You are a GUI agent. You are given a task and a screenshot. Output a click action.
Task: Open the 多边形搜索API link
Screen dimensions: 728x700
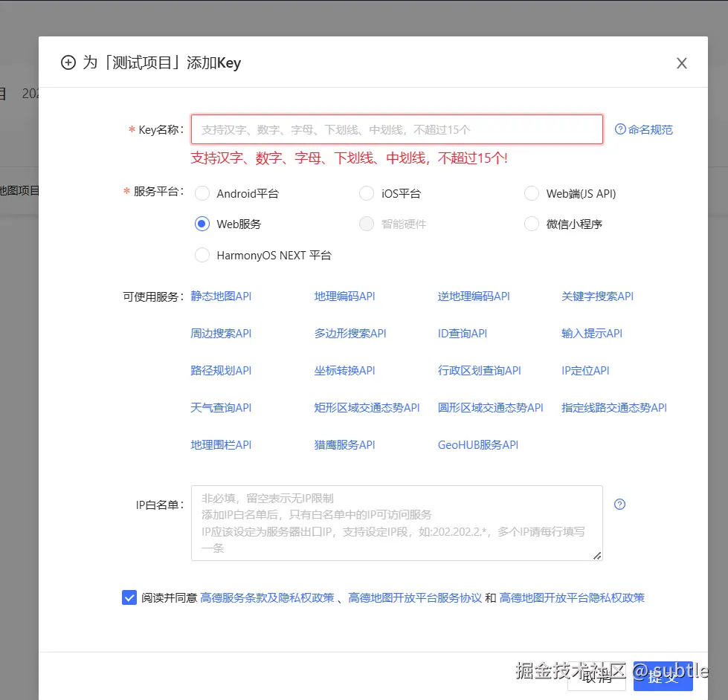coord(350,334)
